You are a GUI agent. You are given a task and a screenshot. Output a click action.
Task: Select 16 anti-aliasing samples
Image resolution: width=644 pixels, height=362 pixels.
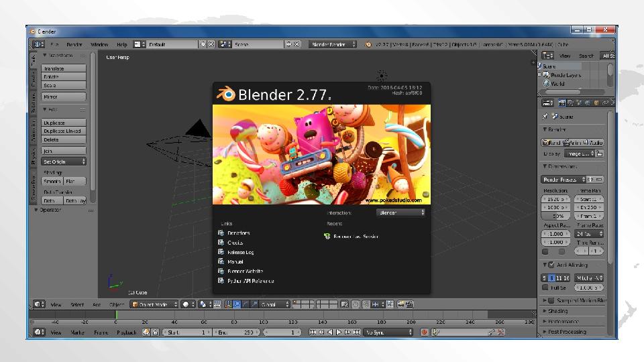pyautogui.click(x=566, y=278)
